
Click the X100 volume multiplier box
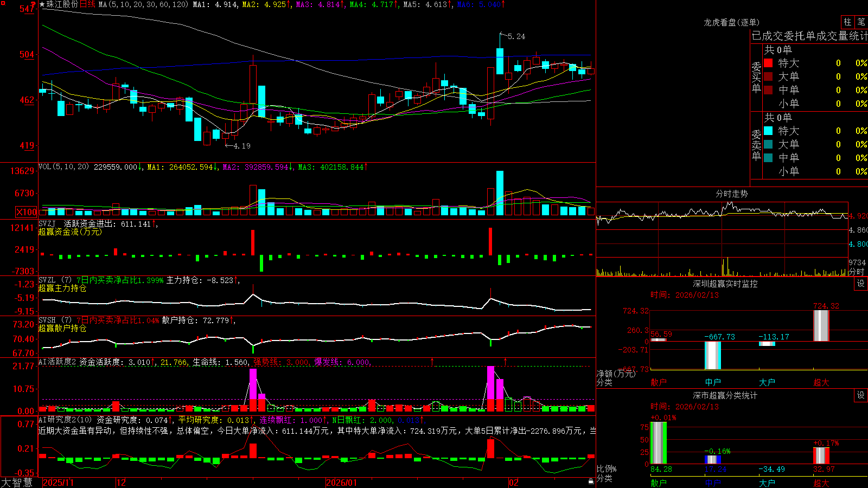click(x=26, y=212)
